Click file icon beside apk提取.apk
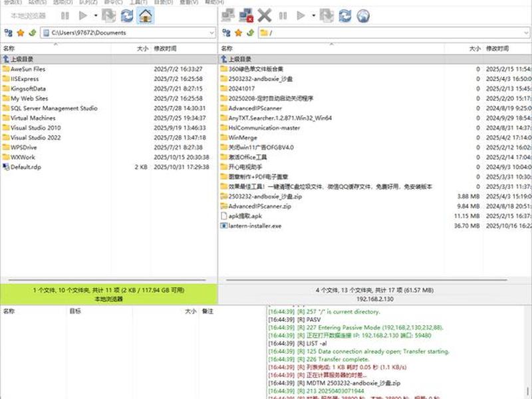The image size is (532, 399). pyautogui.click(x=223, y=215)
